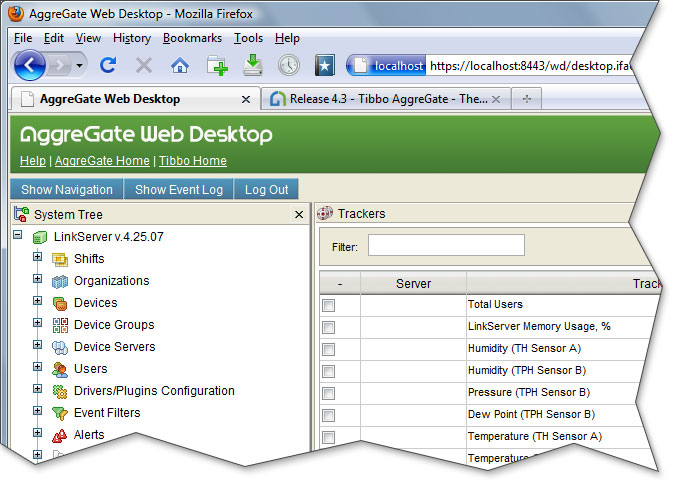Click the Show Event Log button
This screenshot has height=482, width=680.
179,190
